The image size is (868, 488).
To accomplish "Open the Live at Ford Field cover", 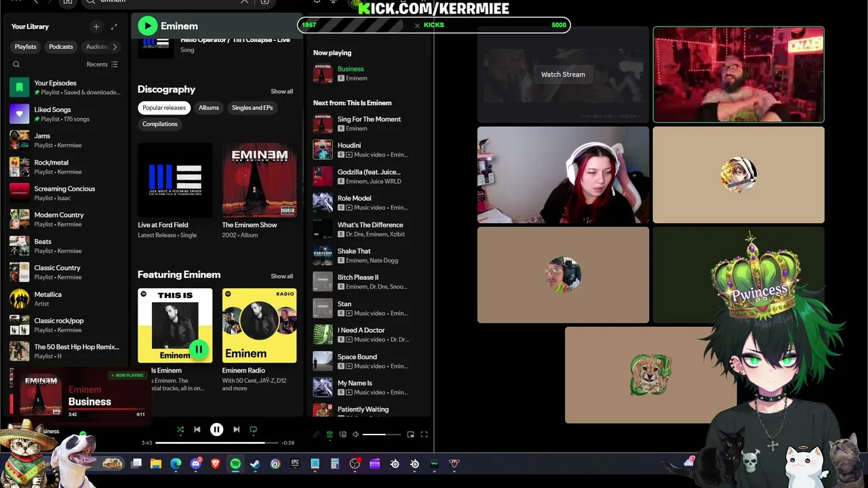I will (x=175, y=180).
